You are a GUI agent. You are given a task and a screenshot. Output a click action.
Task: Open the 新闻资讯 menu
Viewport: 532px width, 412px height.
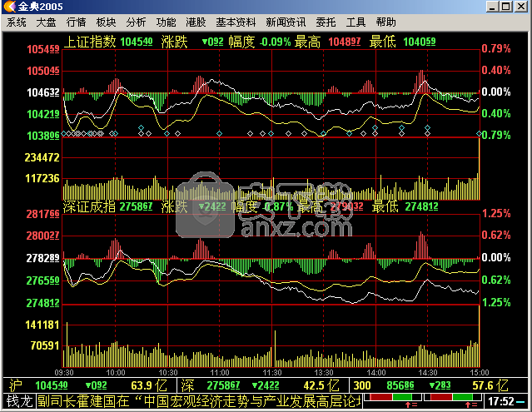click(x=286, y=22)
